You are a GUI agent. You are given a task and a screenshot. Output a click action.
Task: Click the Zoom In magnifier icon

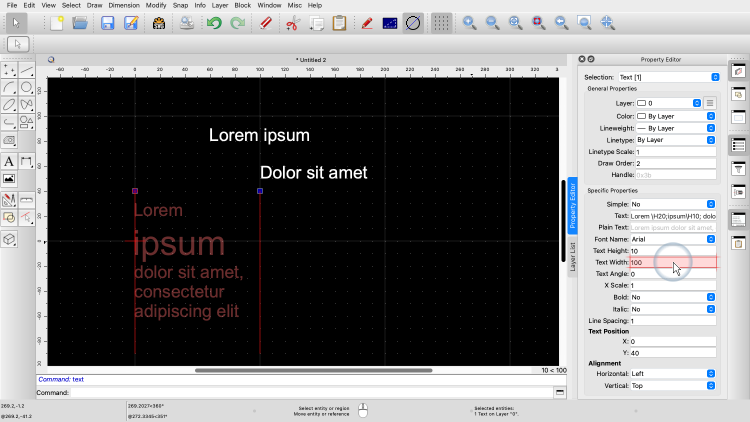(468, 23)
